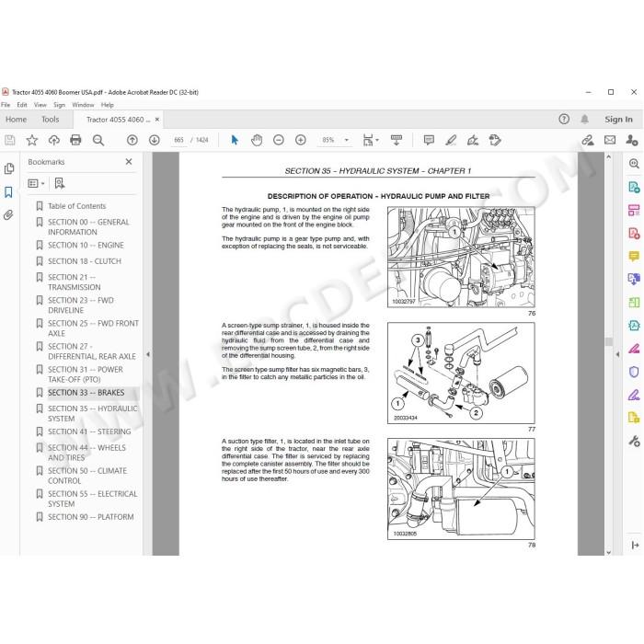Screen dimensions: 644x644
Task: Click the Print file icon
Action: point(75,140)
